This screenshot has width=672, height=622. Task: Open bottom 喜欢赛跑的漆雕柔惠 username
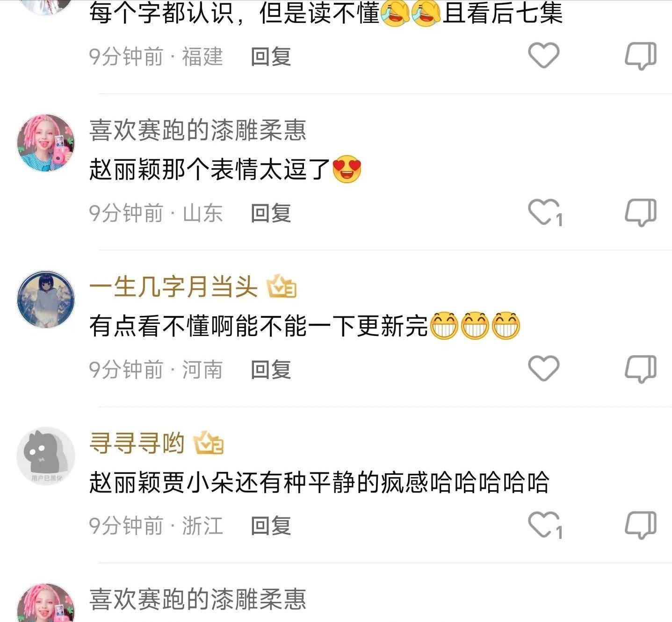click(197, 599)
